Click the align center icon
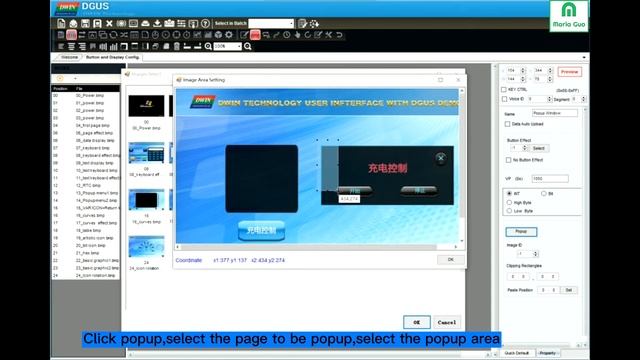 (x=71, y=47)
